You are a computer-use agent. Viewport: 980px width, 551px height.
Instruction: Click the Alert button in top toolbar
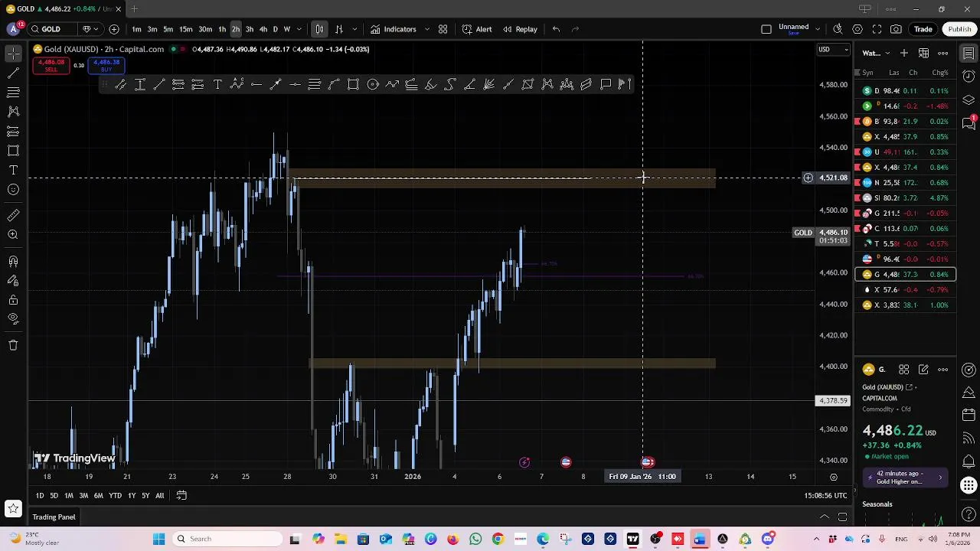[x=477, y=29]
